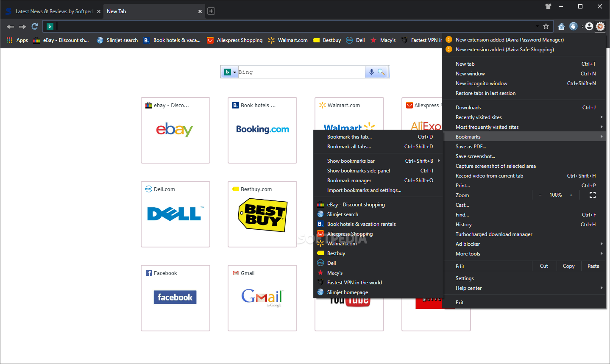
Task: Click the Paste button in Edit row
Action: (x=593, y=266)
